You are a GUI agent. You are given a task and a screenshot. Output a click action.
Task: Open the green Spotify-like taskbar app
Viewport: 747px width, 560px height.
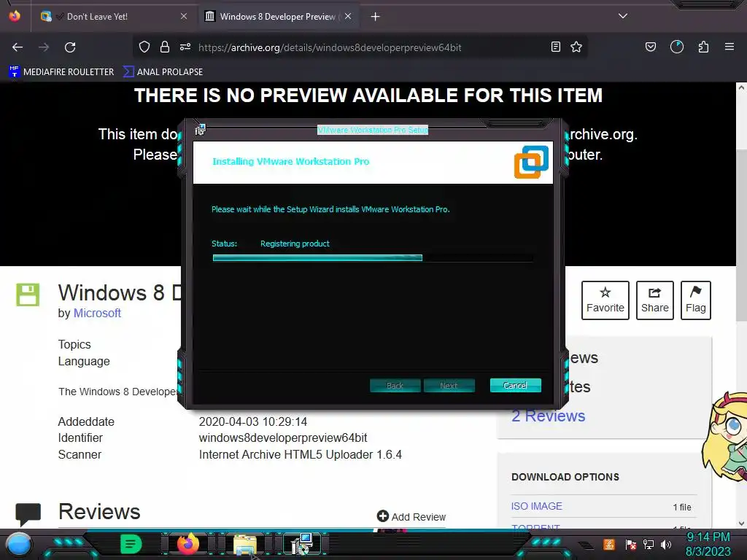click(131, 544)
